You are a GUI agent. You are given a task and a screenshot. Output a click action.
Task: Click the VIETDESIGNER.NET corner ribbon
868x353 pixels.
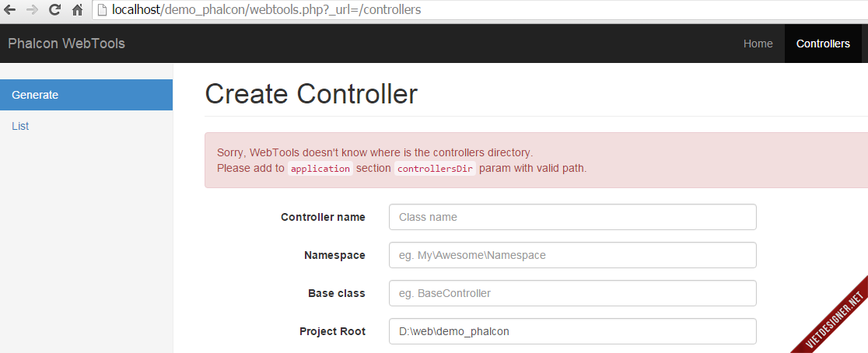(x=834, y=320)
